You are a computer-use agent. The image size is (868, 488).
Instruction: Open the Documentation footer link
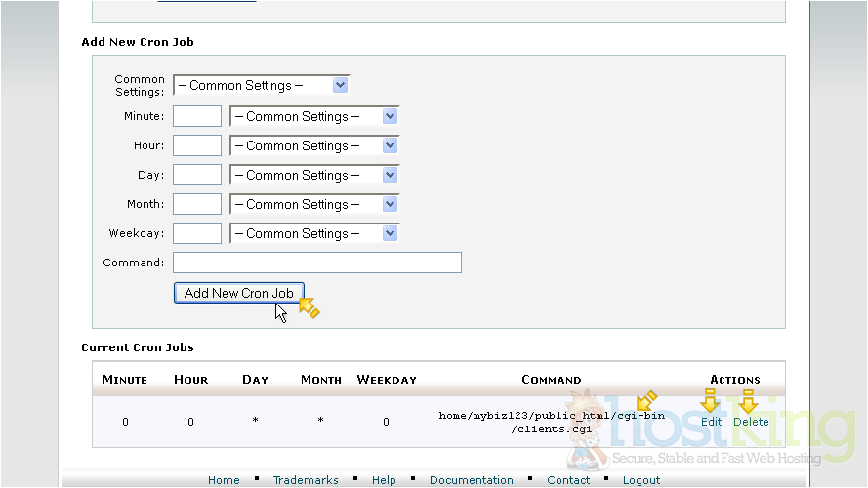(472, 480)
